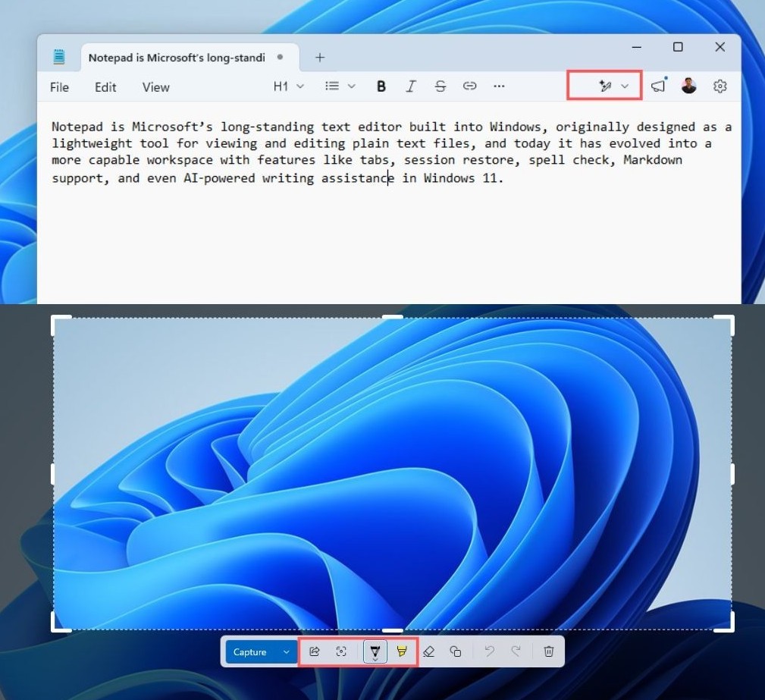765x700 pixels.
Task: Pick the highlighter tool
Action: click(402, 651)
